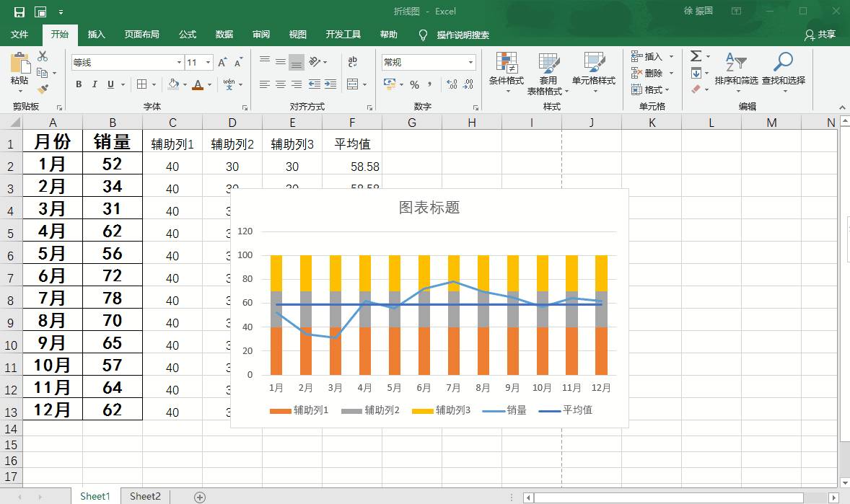Open Cell Styles (单元格样式) gallery

point(594,73)
